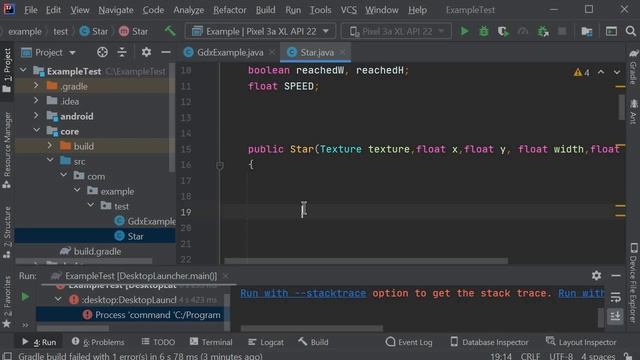Expand the .idea folder
The height and width of the screenshot is (360, 640).
(36, 100)
